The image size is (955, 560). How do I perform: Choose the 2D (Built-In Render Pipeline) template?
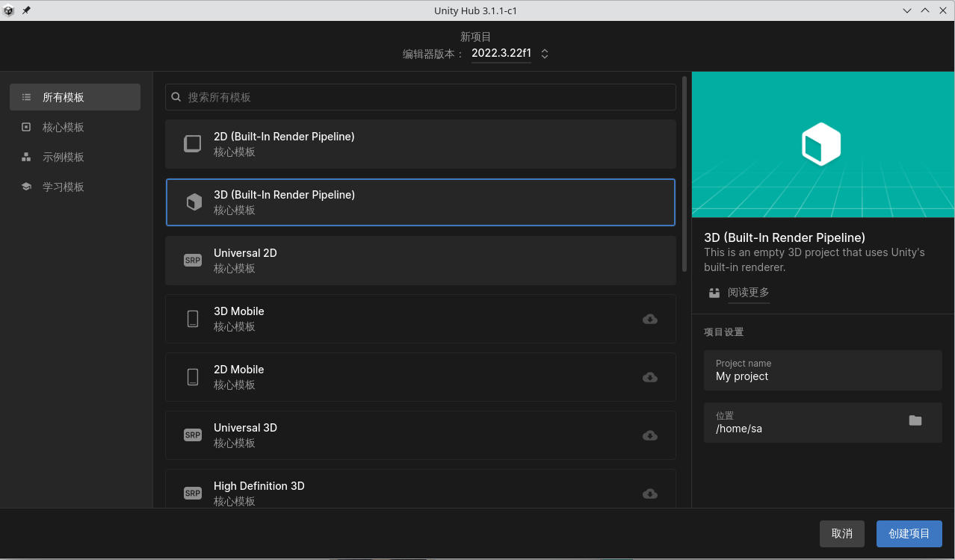click(x=421, y=144)
